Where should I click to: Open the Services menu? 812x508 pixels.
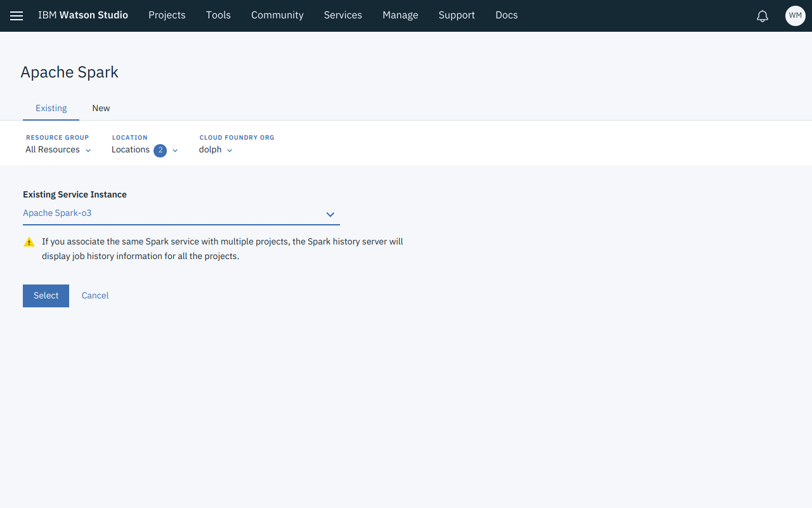(x=343, y=15)
